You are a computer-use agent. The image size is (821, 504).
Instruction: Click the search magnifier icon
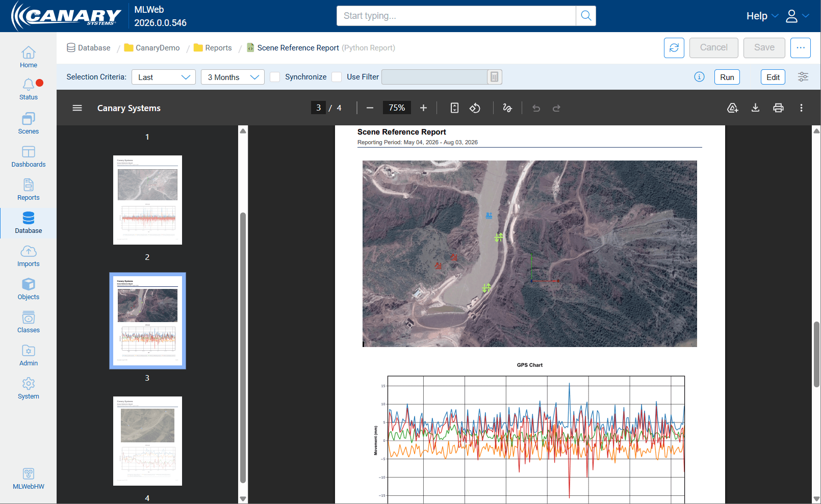[586, 16]
